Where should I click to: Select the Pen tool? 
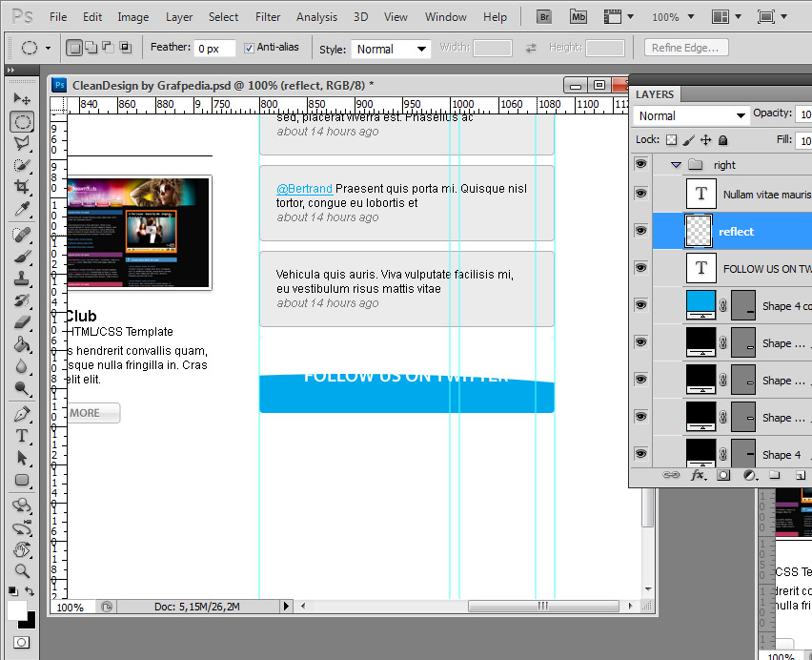point(22,414)
